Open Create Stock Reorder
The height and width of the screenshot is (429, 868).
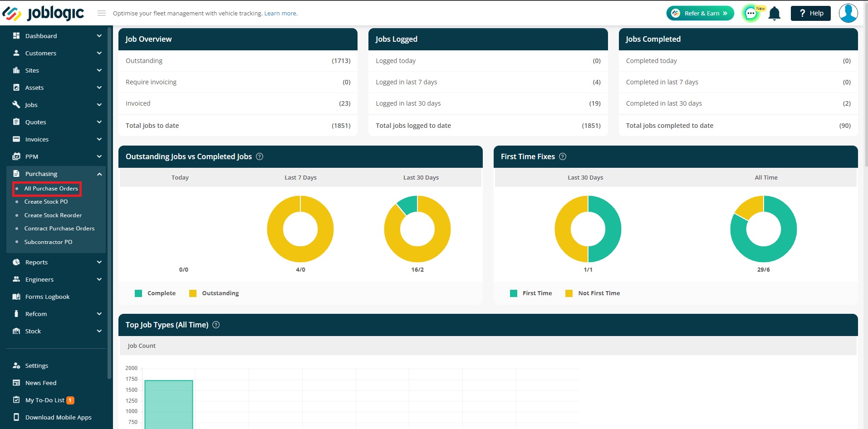53,215
